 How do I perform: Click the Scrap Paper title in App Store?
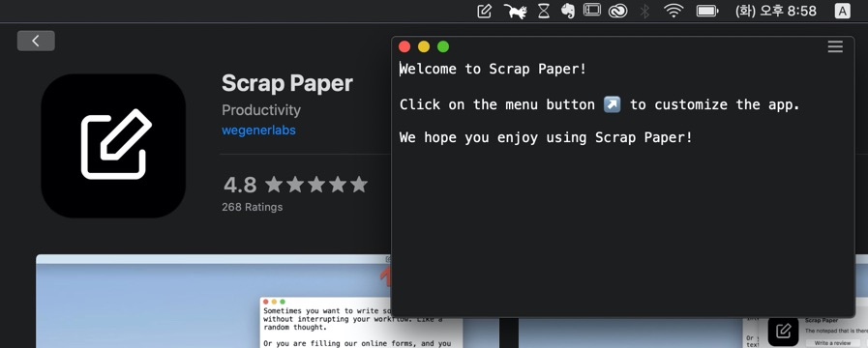click(x=286, y=83)
